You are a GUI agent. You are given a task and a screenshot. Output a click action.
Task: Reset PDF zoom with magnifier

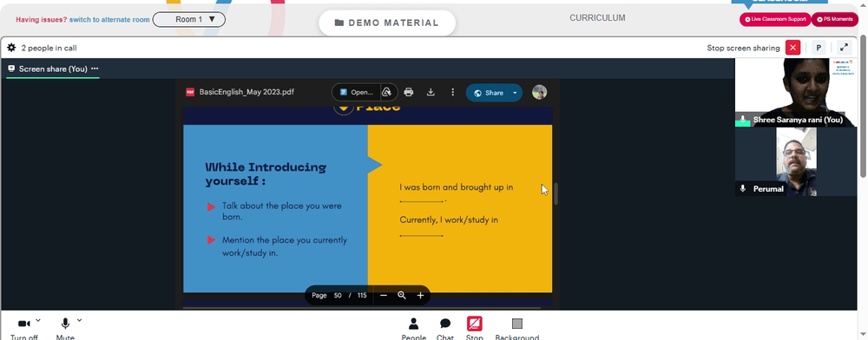tap(402, 295)
